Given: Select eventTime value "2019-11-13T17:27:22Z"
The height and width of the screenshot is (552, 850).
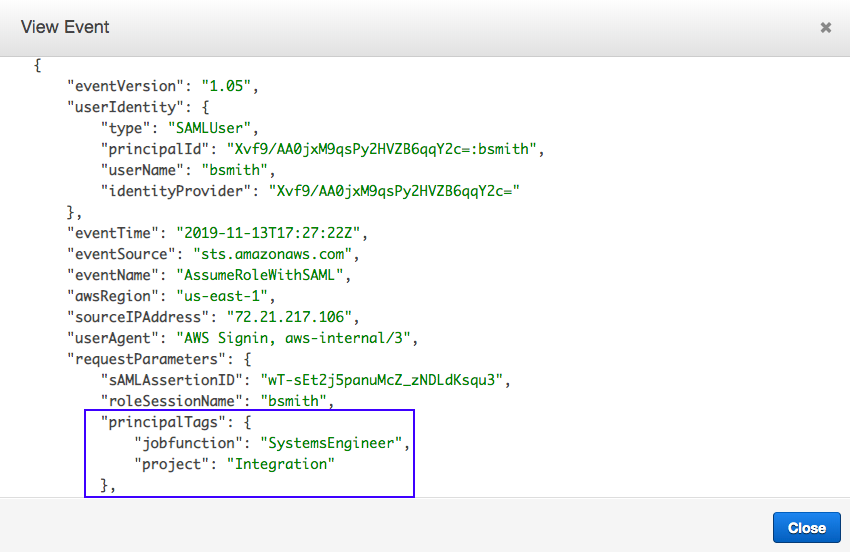Looking at the screenshot, I should (x=268, y=233).
